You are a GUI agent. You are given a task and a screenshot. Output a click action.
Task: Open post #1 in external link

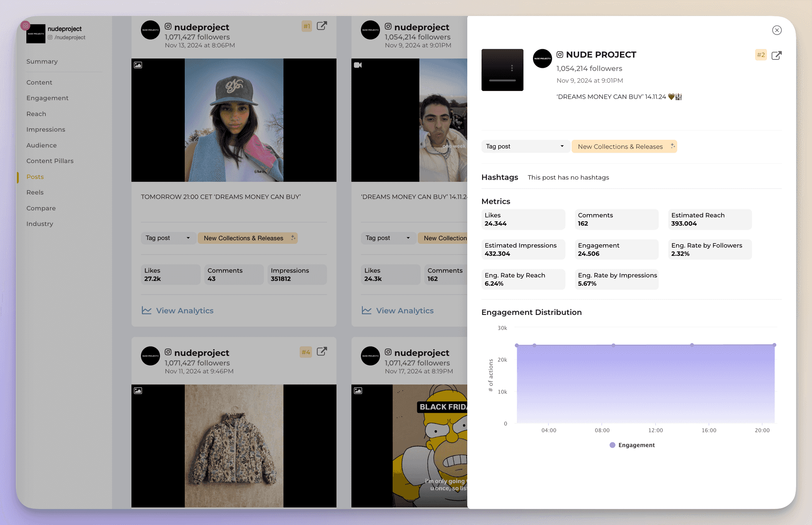322,26
